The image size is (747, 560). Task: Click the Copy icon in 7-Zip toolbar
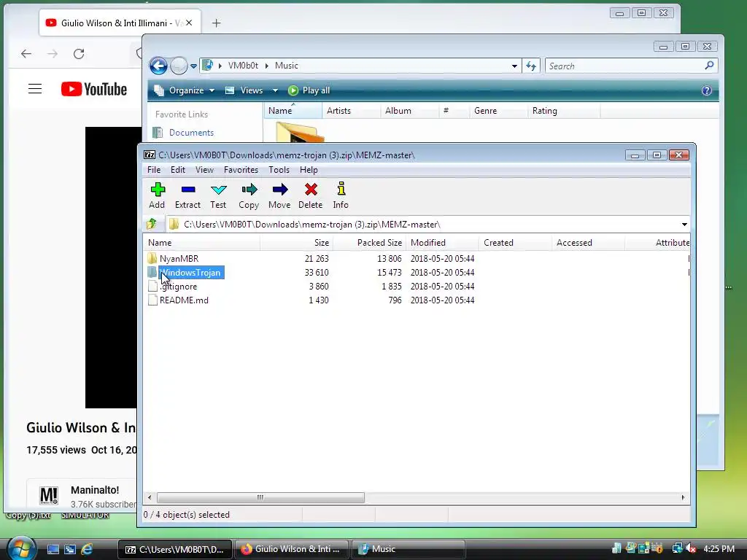(x=249, y=195)
